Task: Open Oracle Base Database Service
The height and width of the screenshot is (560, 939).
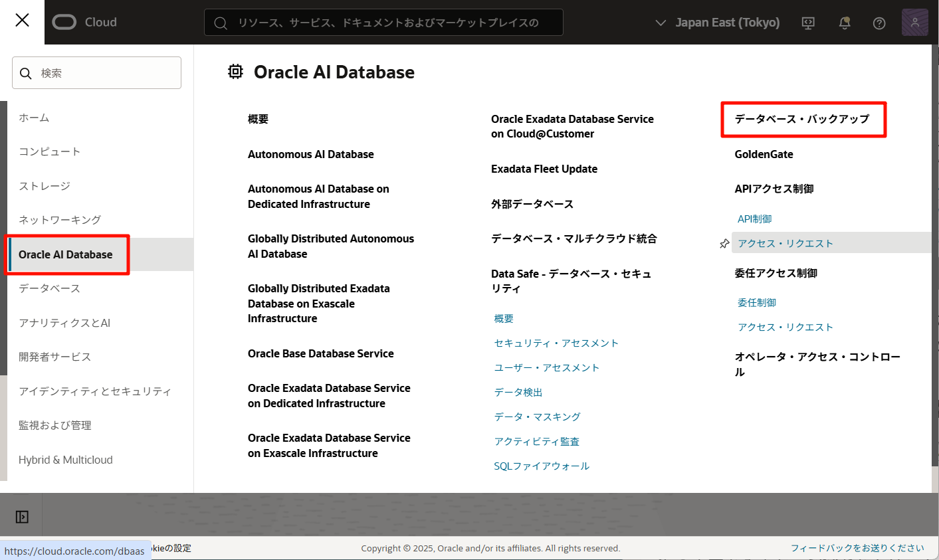Action: (x=321, y=353)
